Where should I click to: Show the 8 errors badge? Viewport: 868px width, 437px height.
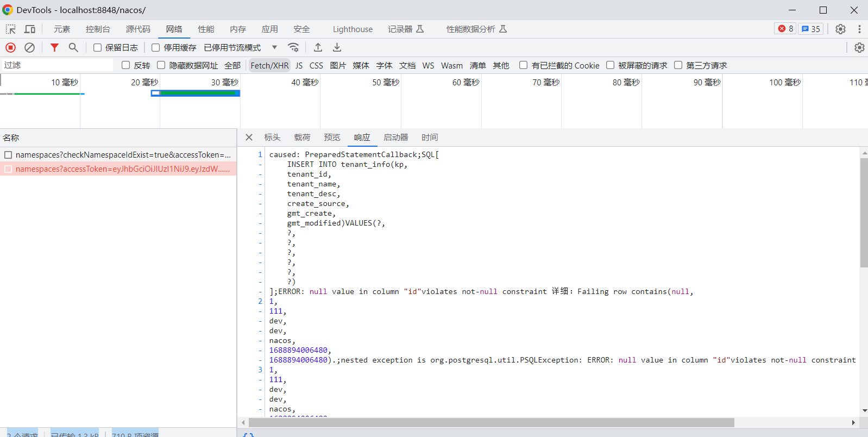785,29
